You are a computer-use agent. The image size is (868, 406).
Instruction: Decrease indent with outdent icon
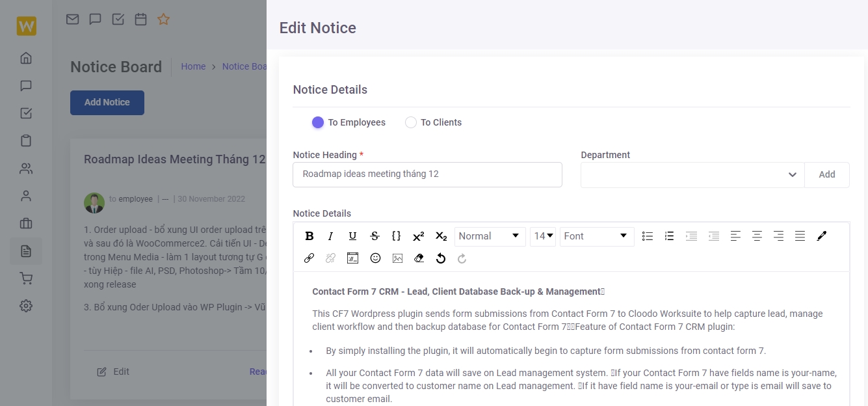click(713, 236)
